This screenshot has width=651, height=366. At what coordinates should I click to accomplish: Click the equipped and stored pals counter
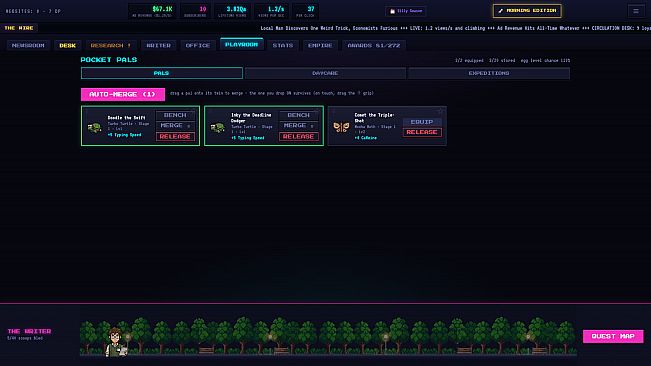(512, 61)
